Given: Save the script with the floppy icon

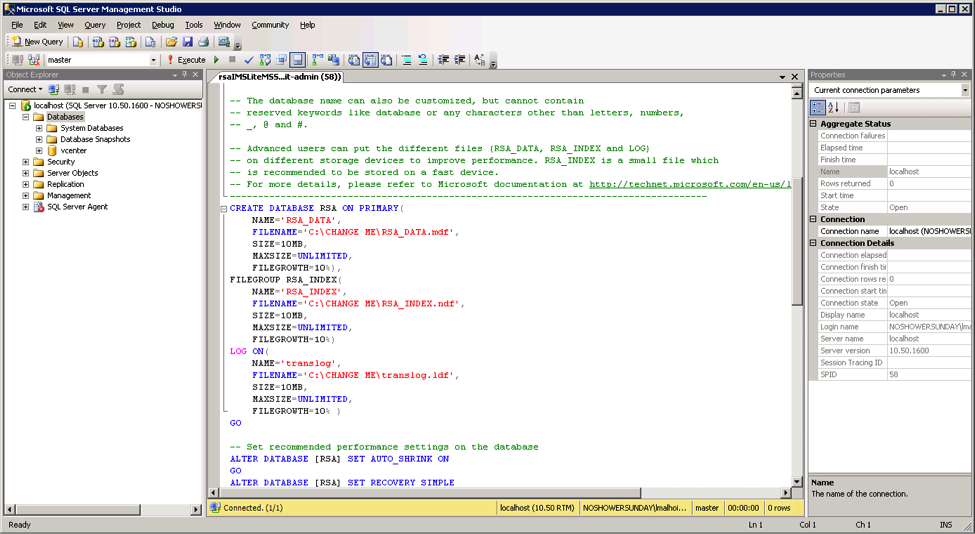Looking at the screenshot, I should tap(187, 42).
